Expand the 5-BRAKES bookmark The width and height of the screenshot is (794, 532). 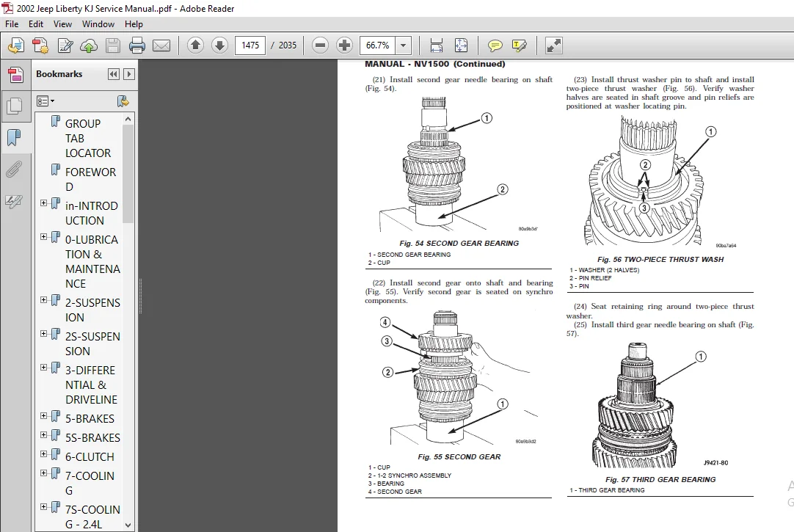point(43,415)
